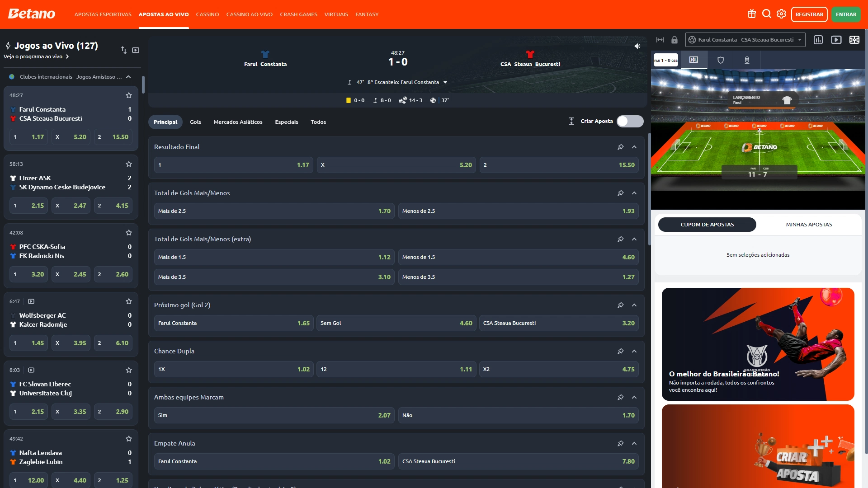Click the Entrar button
868x488 pixels.
[x=846, y=14]
